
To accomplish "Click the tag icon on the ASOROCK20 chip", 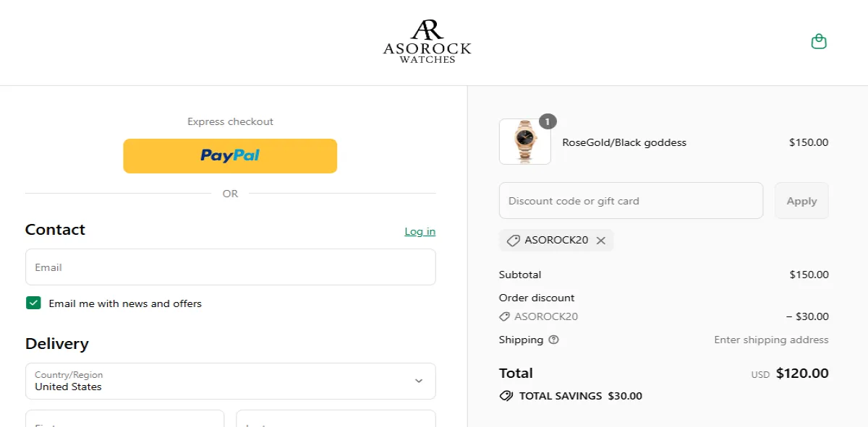I will click(x=514, y=240).
